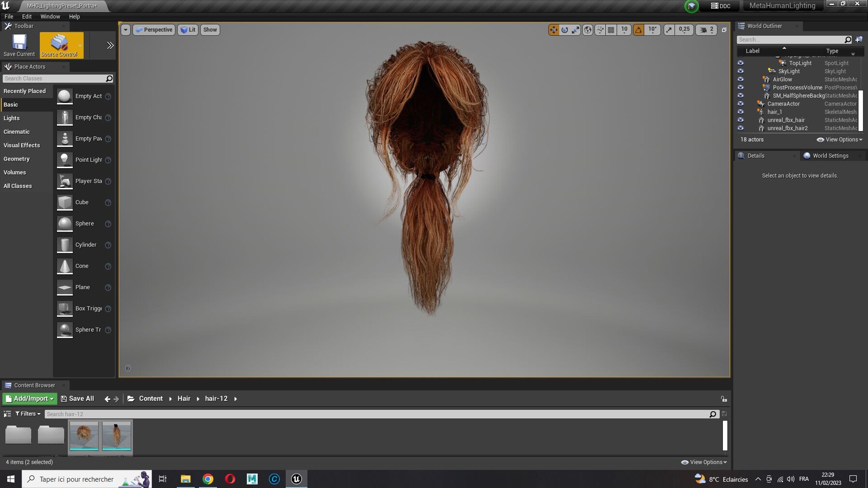Open Content Browser View Options
Image resolution: width=868 pixels, height=488 pixels.
click(x=704, y=462)
